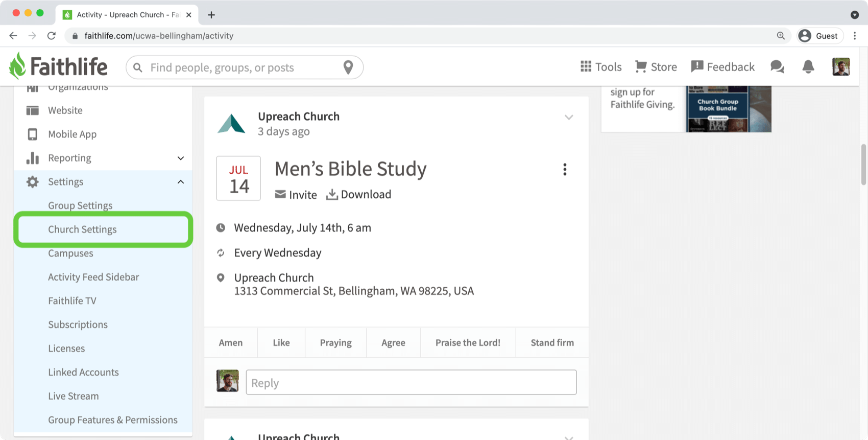This screenshot has width=868, height=440.
Task: Click the Guest profile button
Action: [x=819, y=36]
